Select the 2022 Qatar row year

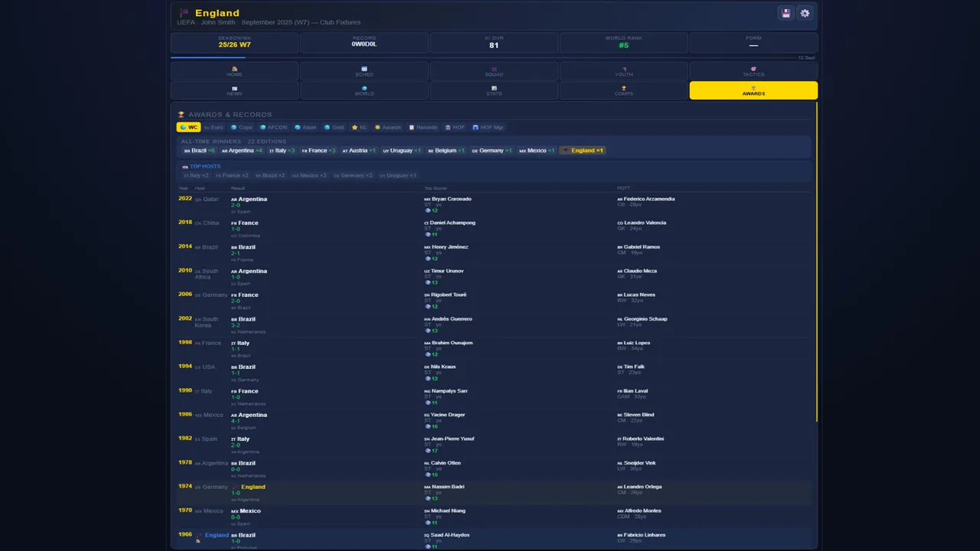pos(185,199)
